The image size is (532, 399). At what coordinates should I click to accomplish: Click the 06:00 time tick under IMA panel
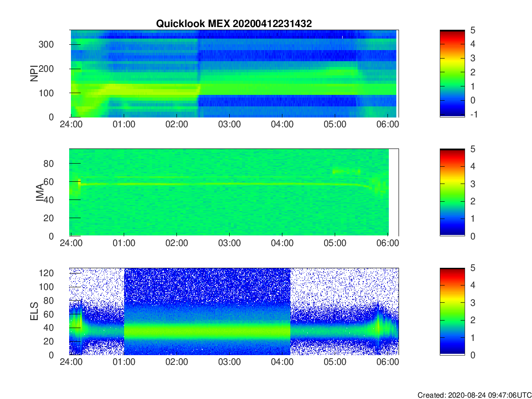pos(387,243)
